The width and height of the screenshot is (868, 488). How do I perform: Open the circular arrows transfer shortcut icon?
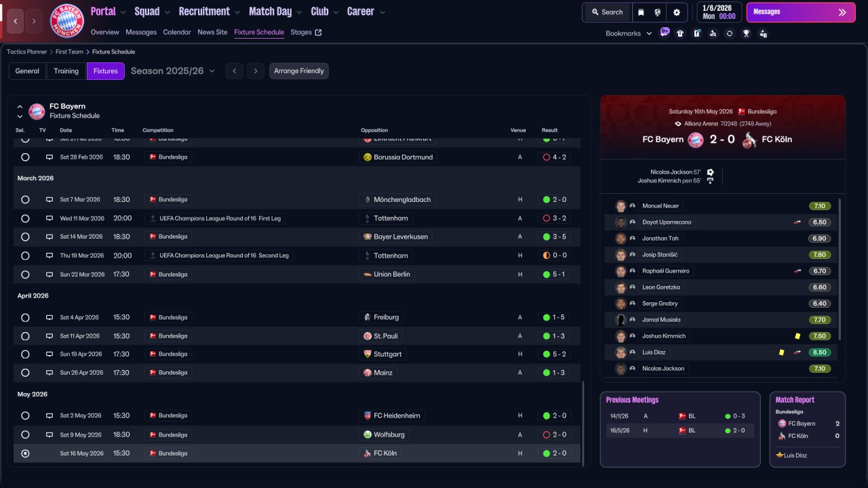(730, 33)
